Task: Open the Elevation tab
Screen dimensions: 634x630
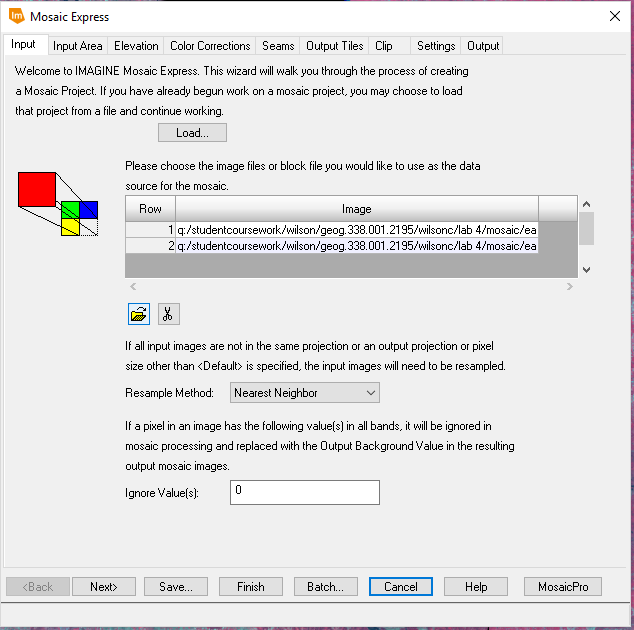Action: point(136,46)
